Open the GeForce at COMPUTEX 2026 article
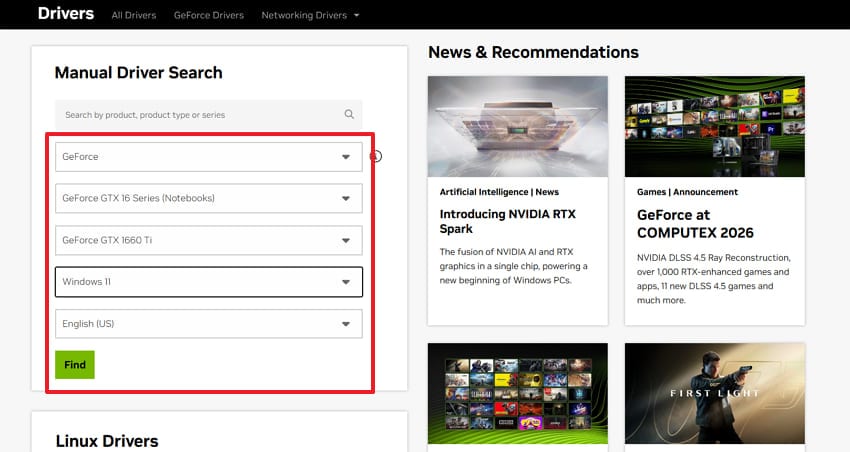The image size is (850, 452). (695, 224)
